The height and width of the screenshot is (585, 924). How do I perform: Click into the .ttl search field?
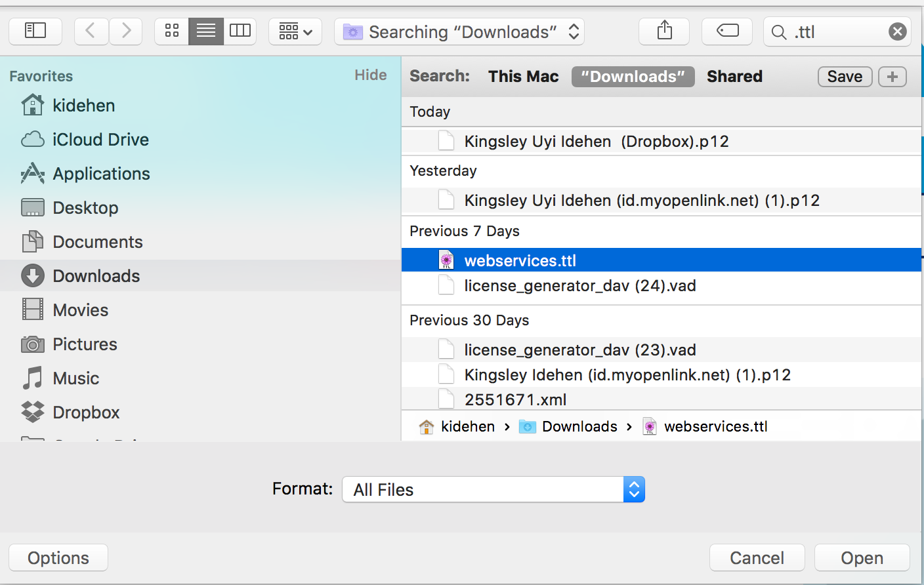coord(837,31)
